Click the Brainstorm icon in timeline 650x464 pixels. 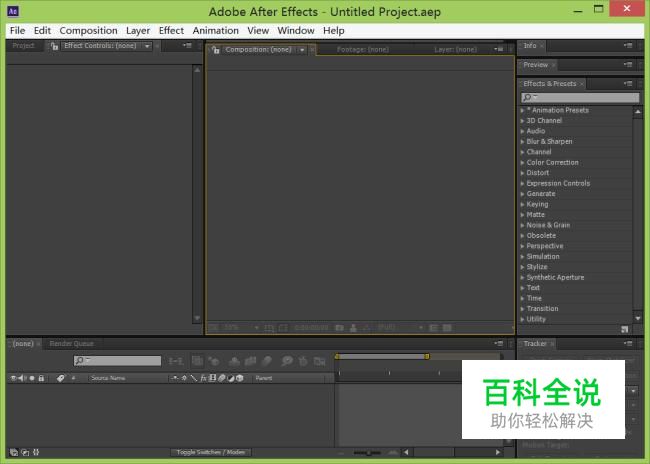pos(286,361)
